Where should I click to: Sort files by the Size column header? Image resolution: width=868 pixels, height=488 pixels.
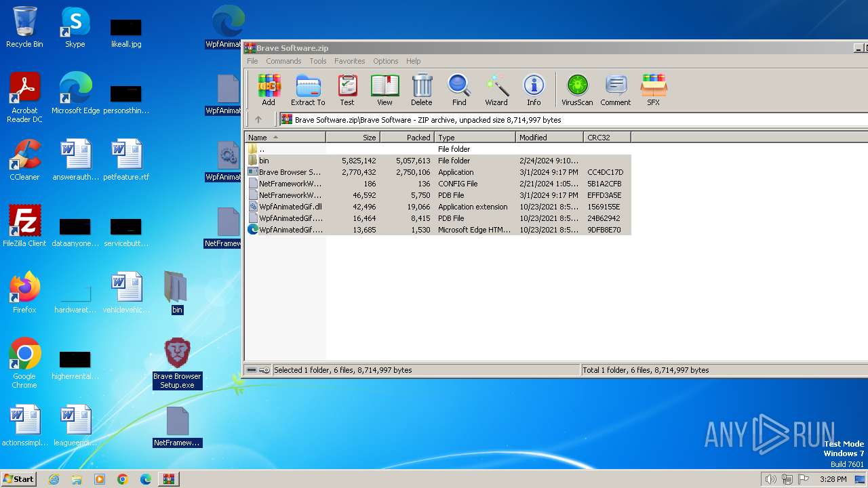click(353, 138)
